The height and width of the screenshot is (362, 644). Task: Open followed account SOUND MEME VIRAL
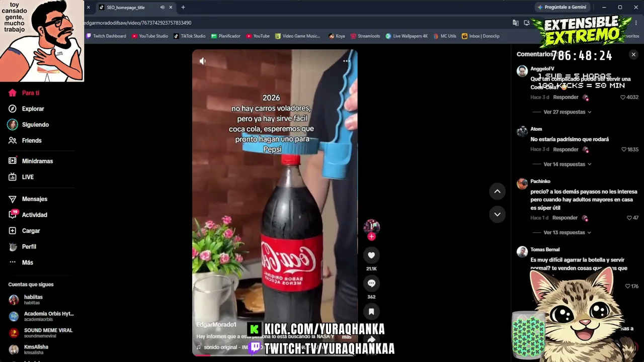point(40,333)
